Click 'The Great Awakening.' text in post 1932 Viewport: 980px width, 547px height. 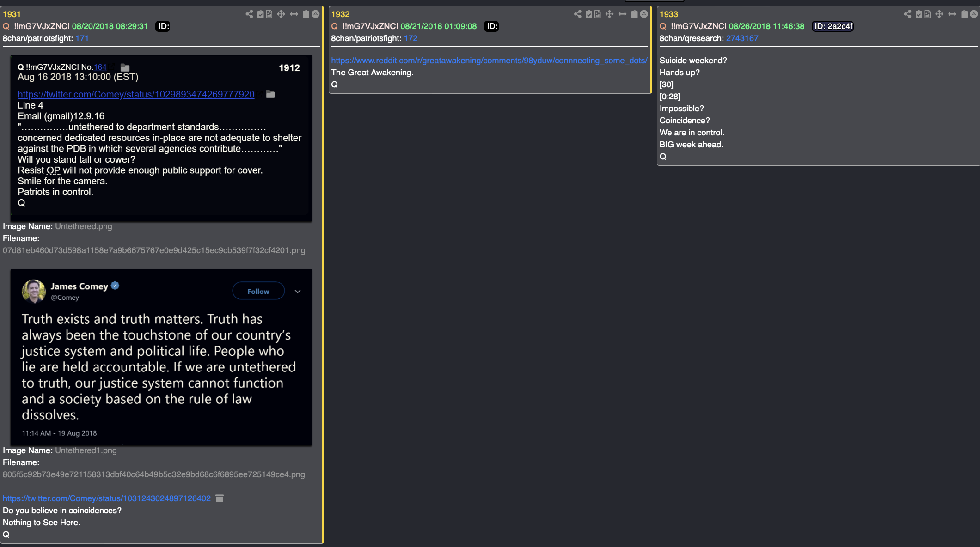(373, 73)
